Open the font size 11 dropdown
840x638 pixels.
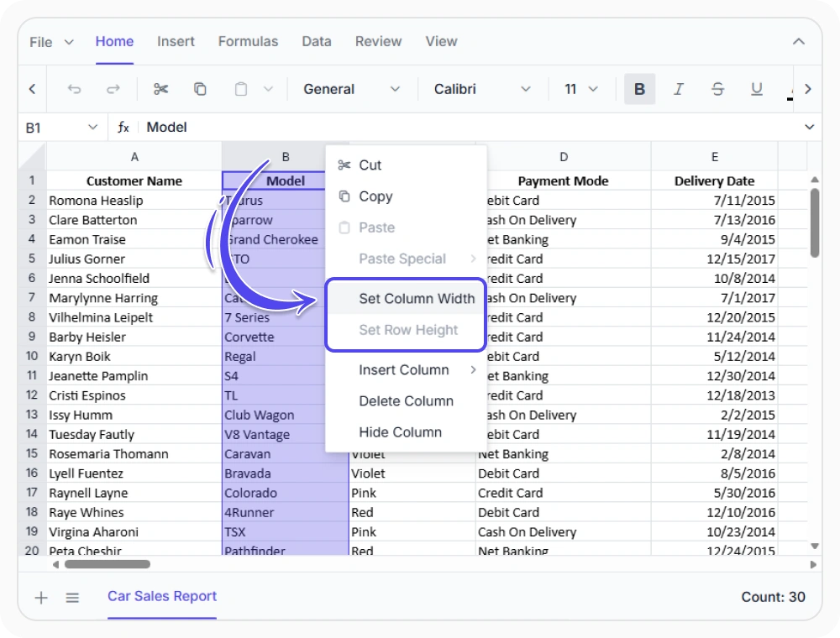click(580, 89)
